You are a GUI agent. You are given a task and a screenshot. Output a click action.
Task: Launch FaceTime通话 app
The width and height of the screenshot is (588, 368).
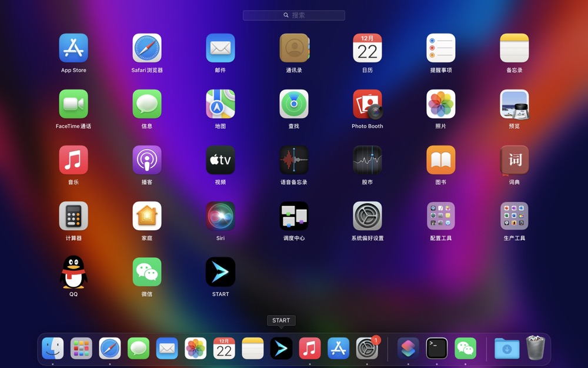(x=73, y=104)
